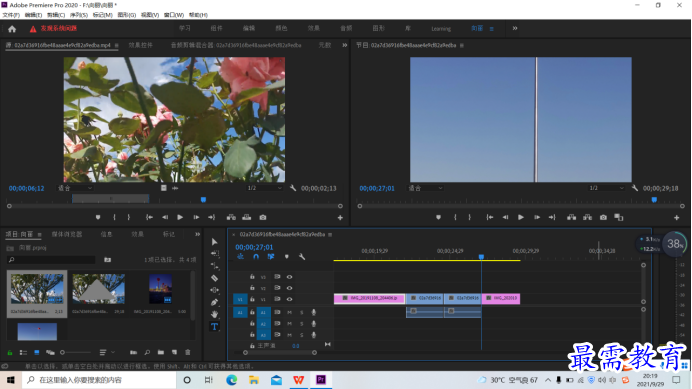Image resolution: width=692 pixels, height=389 pixels.
Task: Click the Lift button in Program monitor
Action: click(x=572, y=217)
